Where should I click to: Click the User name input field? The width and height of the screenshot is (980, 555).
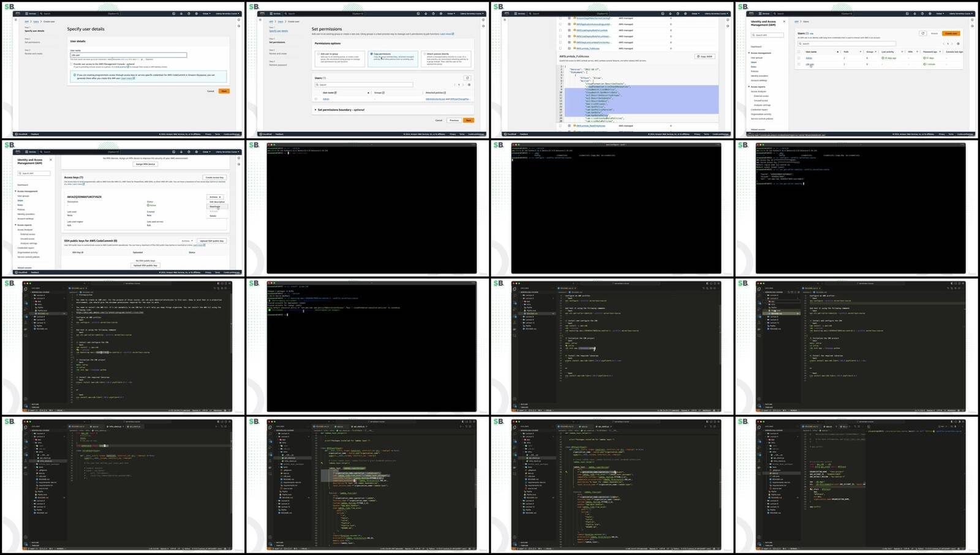tap(129, 55)
